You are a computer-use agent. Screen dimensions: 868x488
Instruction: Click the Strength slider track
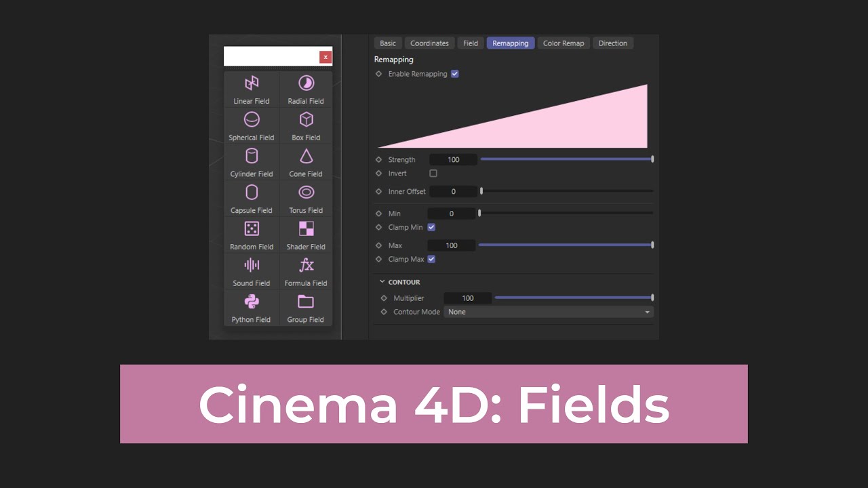click(567, 159)
